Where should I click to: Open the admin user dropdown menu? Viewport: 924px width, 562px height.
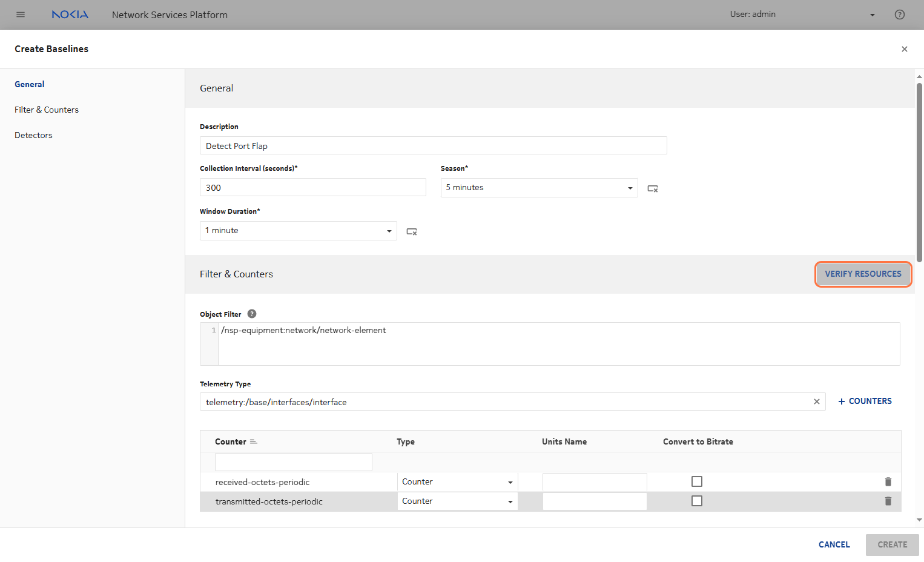point(872,15)
